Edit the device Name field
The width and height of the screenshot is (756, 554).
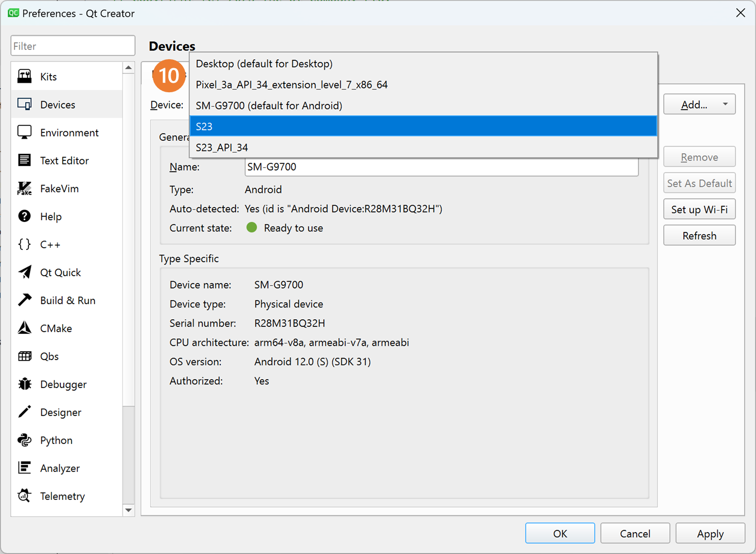441,167
